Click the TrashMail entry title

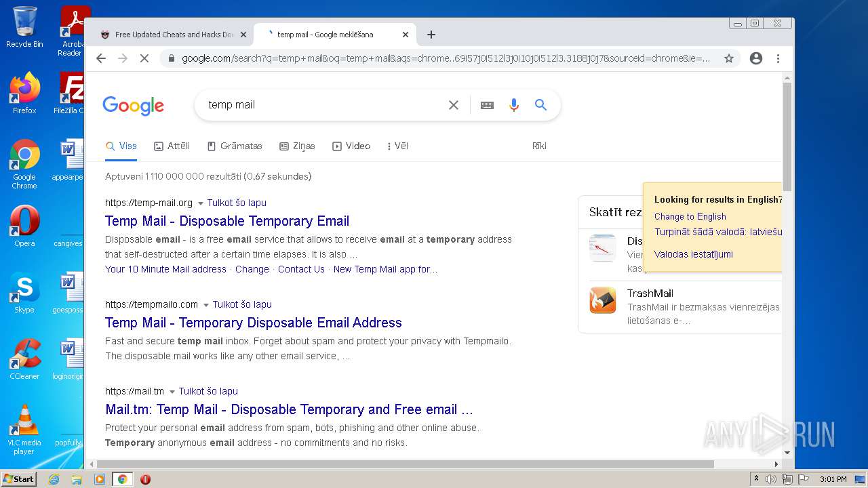pos(650,293)
